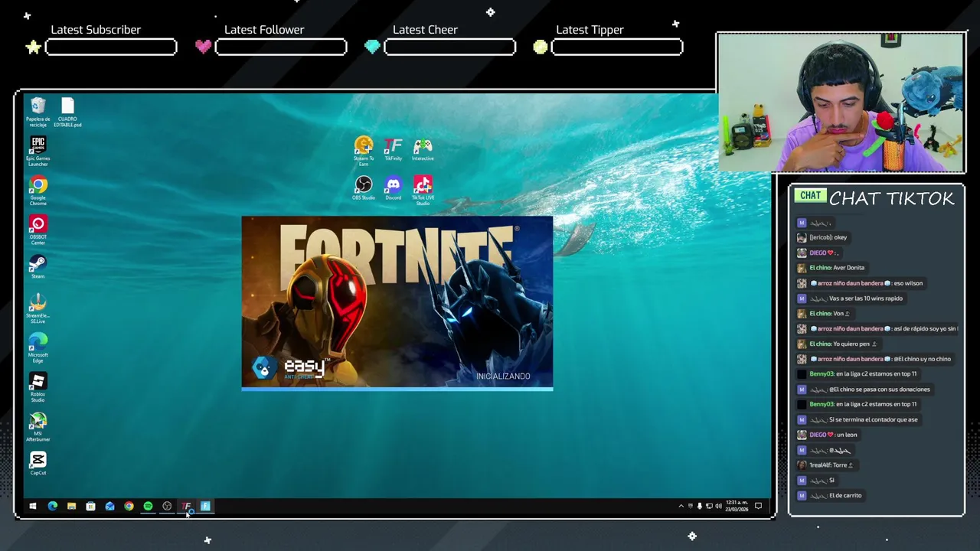980x551 pixels.
Task: Click chat message '1real4lf: Torre'
Action: coord(830,465)
